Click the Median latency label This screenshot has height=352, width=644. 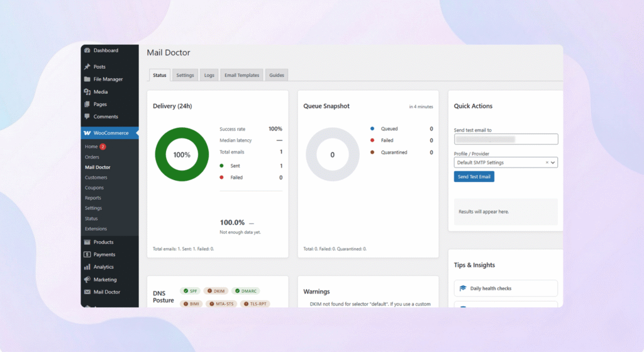click(235, 140)
